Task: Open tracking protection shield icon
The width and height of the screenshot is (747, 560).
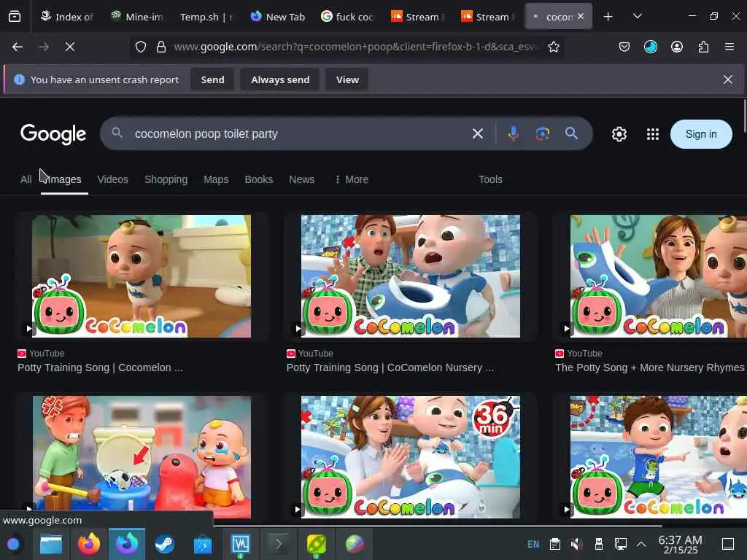Action: 141,47
